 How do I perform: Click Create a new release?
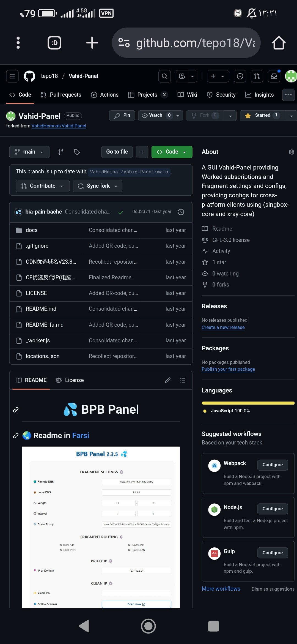point(223,327)
